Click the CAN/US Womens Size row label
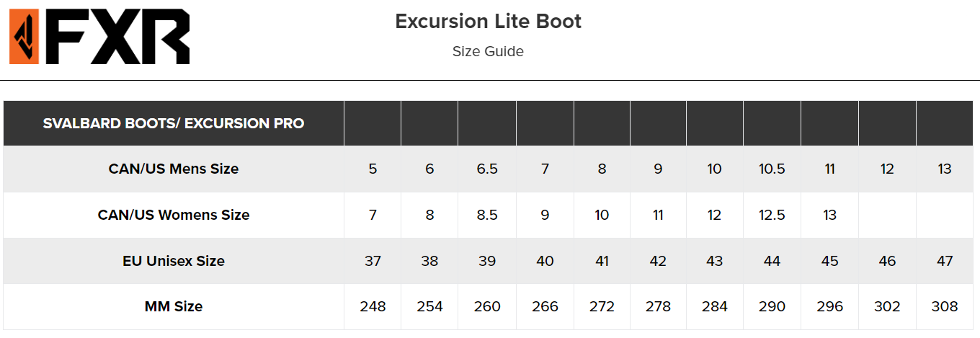Screen dimensions: 980x338 tap(174, 215)
